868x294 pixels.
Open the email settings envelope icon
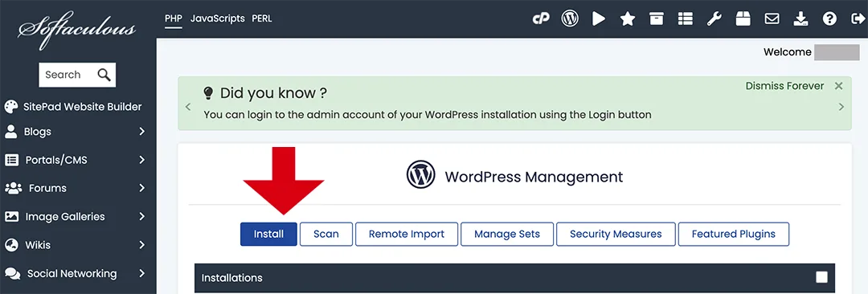click(772, 18)
